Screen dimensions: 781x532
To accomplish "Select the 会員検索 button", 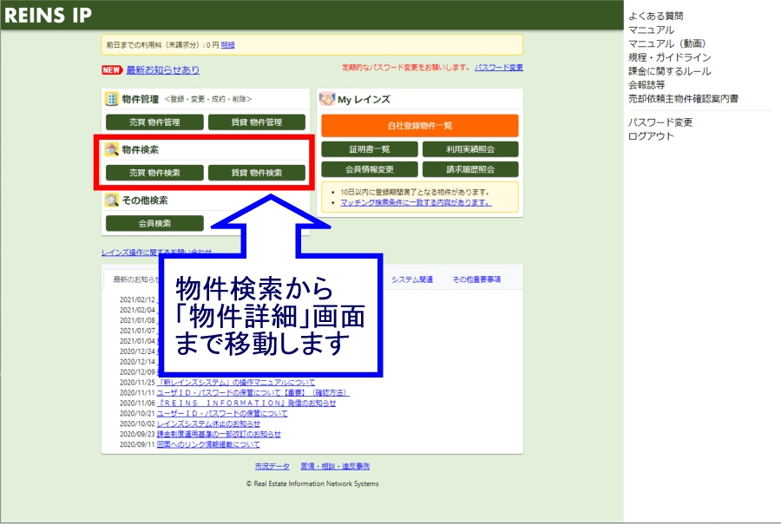I will (x=154, y=223).
